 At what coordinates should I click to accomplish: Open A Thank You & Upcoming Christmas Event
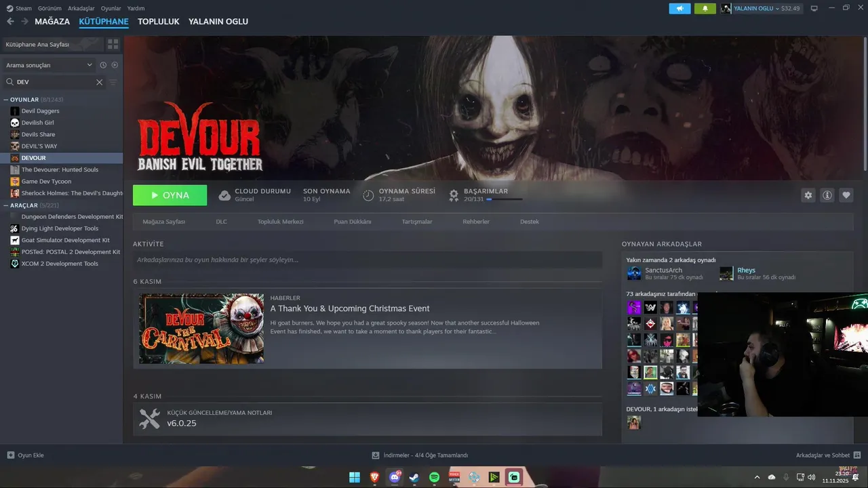[x=350, y=308]
